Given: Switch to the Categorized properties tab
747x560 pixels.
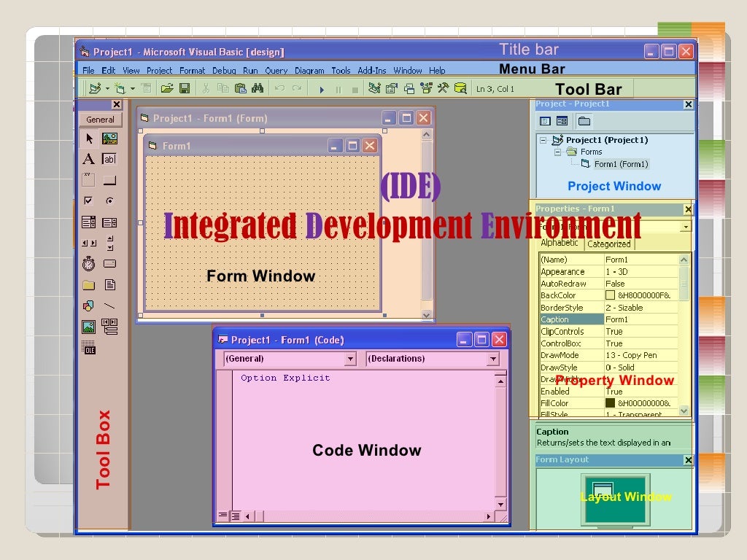Looking at the screenshot, I should coord(609,244).
